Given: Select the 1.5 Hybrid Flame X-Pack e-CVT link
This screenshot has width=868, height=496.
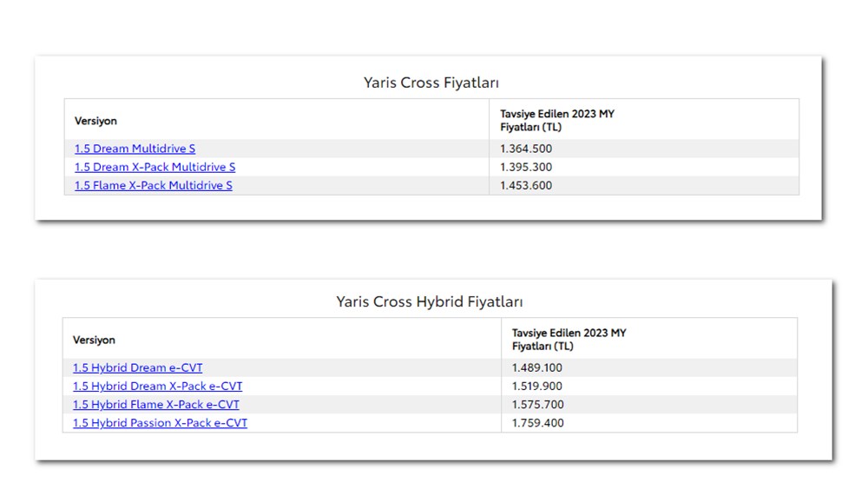Looking at the screenshot, I should [x=155, y=404].
